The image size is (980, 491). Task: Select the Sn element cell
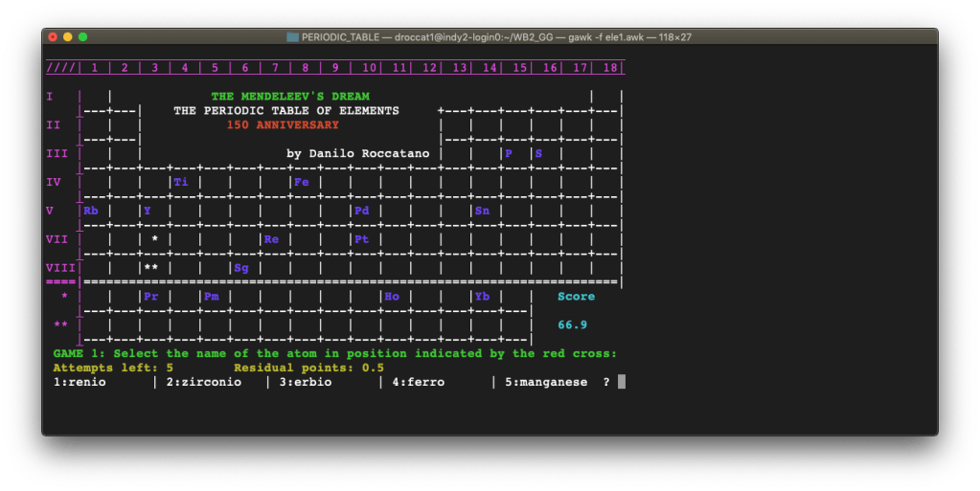[482, 211]
